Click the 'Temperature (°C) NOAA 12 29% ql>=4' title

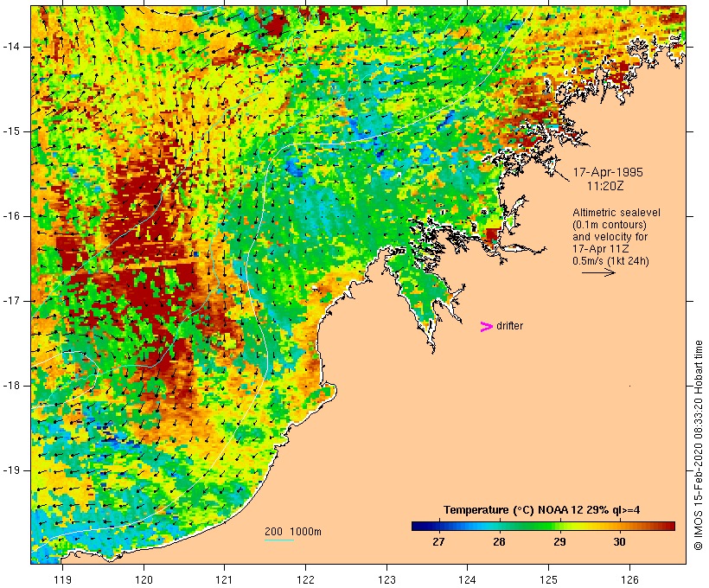[542, 510]
